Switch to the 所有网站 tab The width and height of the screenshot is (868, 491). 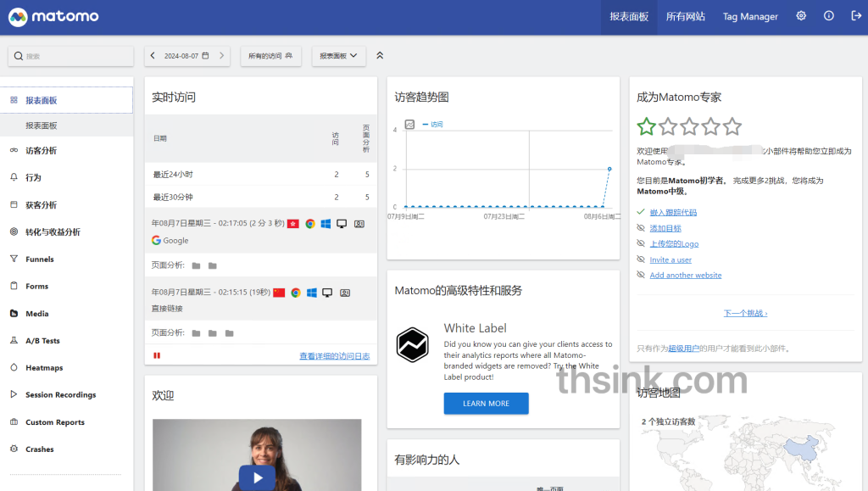pyautogui.click(x=685, y=16)
